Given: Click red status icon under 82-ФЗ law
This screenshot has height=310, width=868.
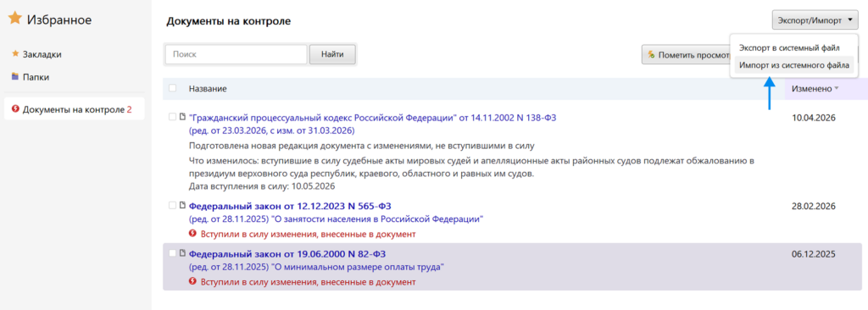Looking at the screenshot, I should [192, 282].
